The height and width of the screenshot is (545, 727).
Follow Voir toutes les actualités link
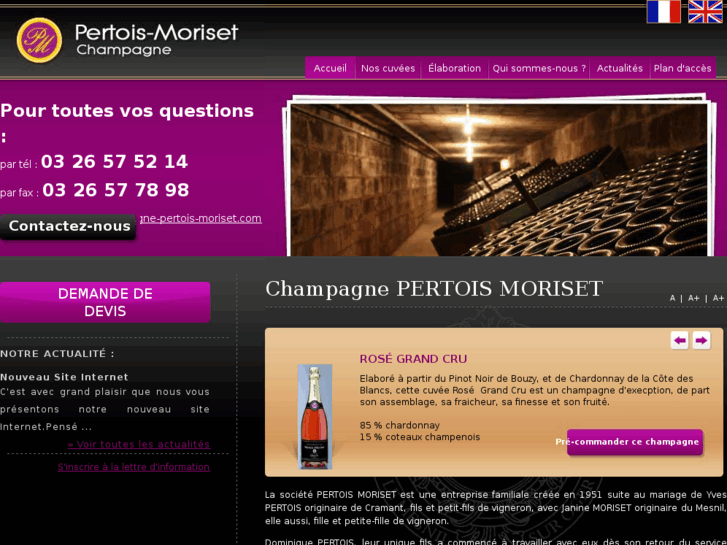point(139,444)
